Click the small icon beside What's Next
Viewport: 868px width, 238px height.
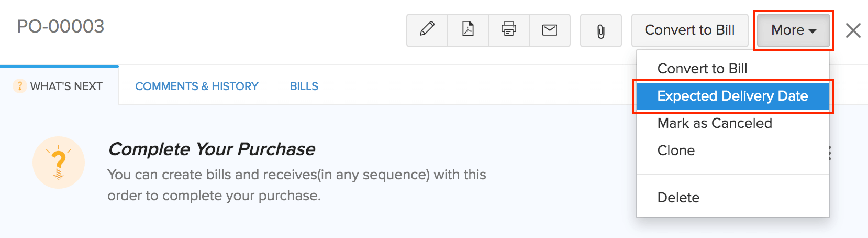click(x=19, y=86)
